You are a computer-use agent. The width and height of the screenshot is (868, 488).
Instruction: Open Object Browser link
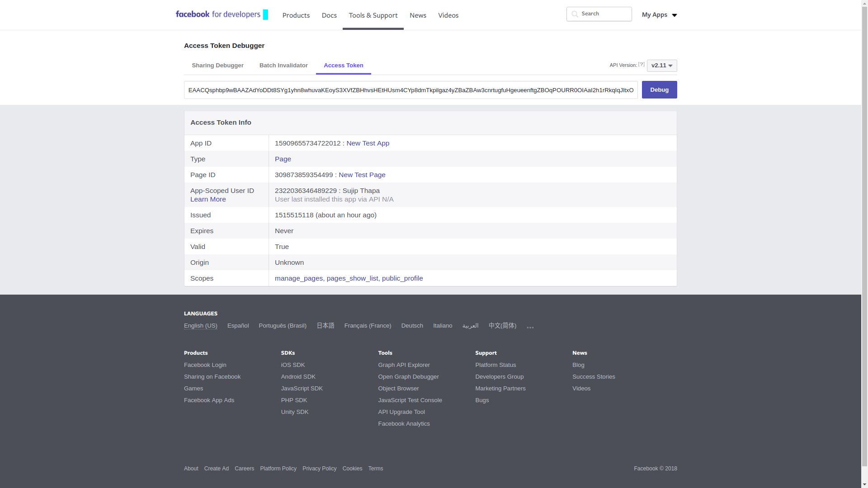click(x=398, y=389)
